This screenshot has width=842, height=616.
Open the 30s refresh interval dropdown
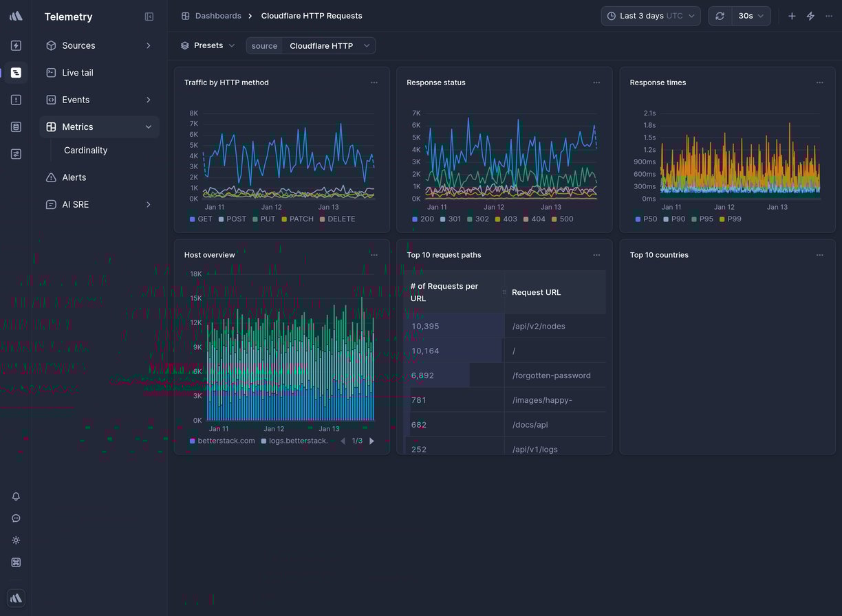click(x=749, y=15)
